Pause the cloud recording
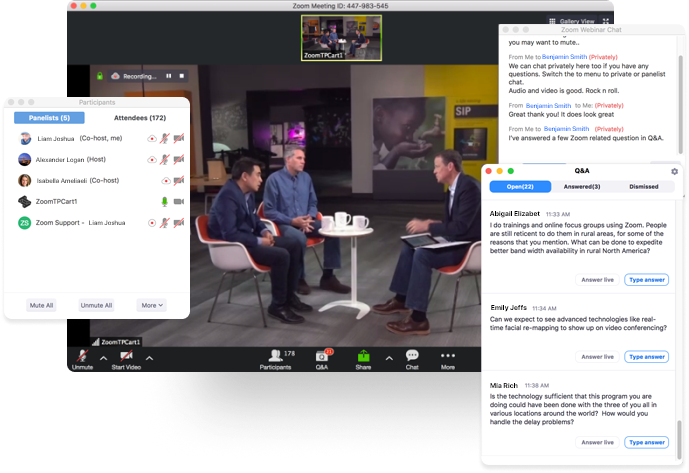689x473 pixels. pos(169,76)
